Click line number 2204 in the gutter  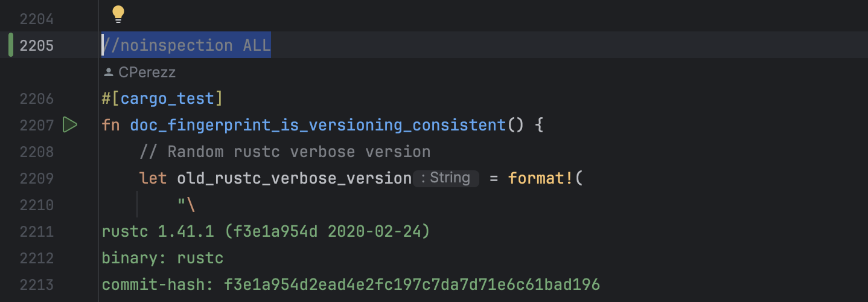pos(36,19)
